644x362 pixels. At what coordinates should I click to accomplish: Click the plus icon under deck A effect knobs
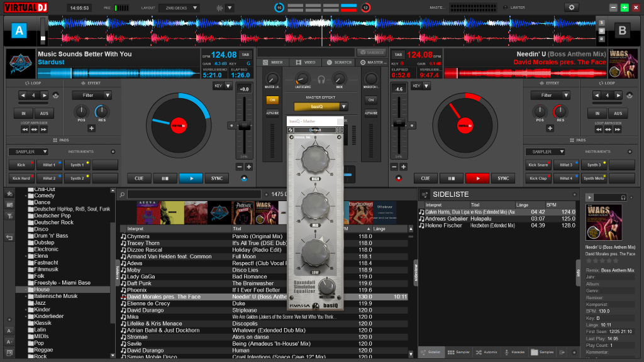[91, 128]
